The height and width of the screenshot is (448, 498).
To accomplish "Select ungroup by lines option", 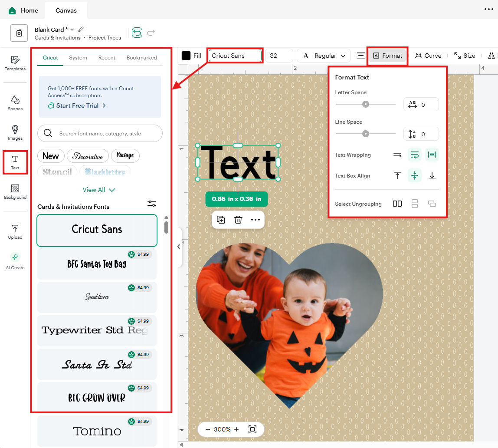I will click(x=414, y=204).
